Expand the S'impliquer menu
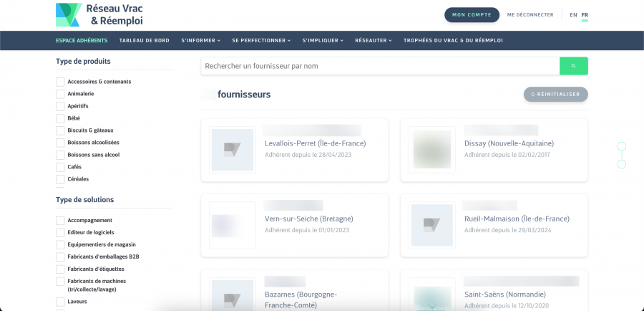The width and height of the screenshot is (644, 311). tap(323, 41)
